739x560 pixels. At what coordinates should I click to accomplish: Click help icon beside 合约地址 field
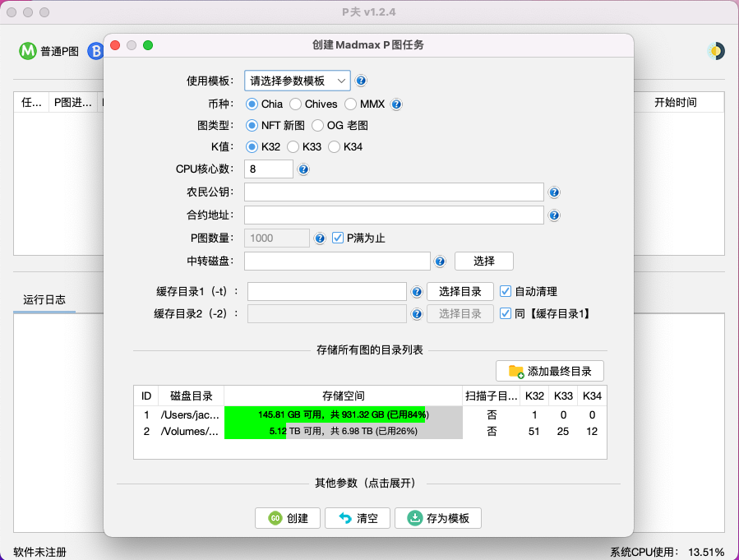coord(554,215)
